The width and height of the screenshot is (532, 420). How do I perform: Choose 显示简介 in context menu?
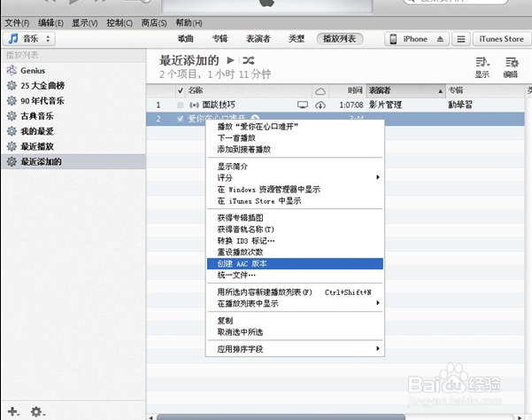295,167
